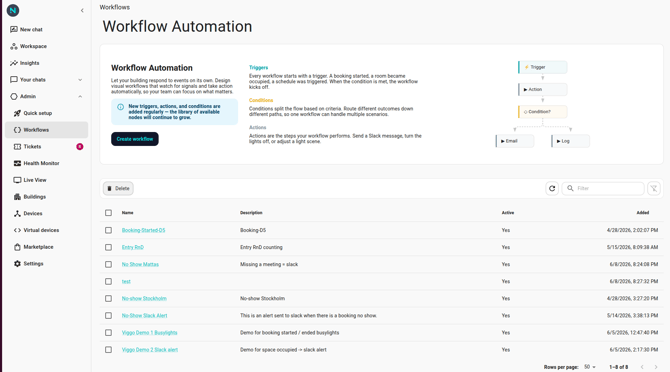Viewport: 670px width, 372px height.
Task: Sort by the Active column header
Action: tap(508, 213)
